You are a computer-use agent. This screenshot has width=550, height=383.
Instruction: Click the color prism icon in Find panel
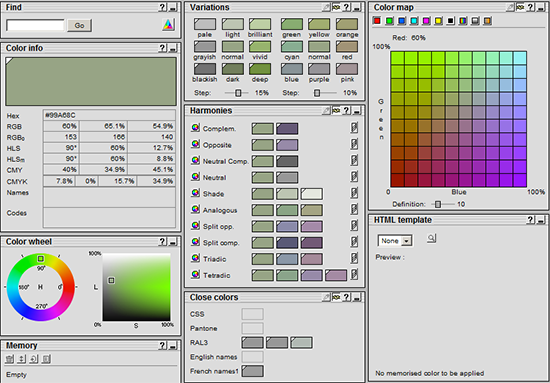168,25
